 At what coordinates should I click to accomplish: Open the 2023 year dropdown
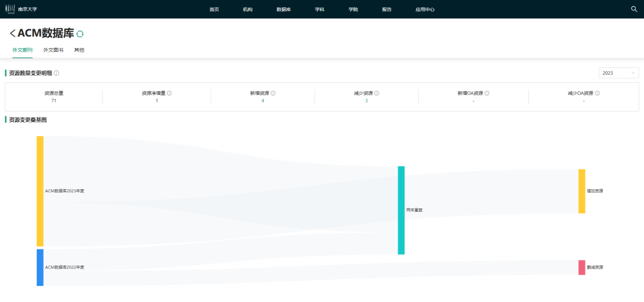(619, 73)
